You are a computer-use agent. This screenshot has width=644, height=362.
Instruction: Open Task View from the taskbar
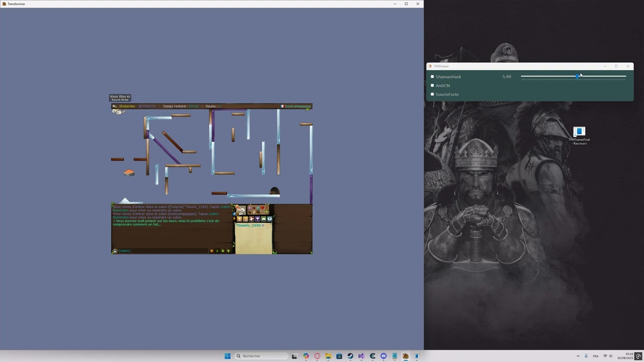point(294,356)
